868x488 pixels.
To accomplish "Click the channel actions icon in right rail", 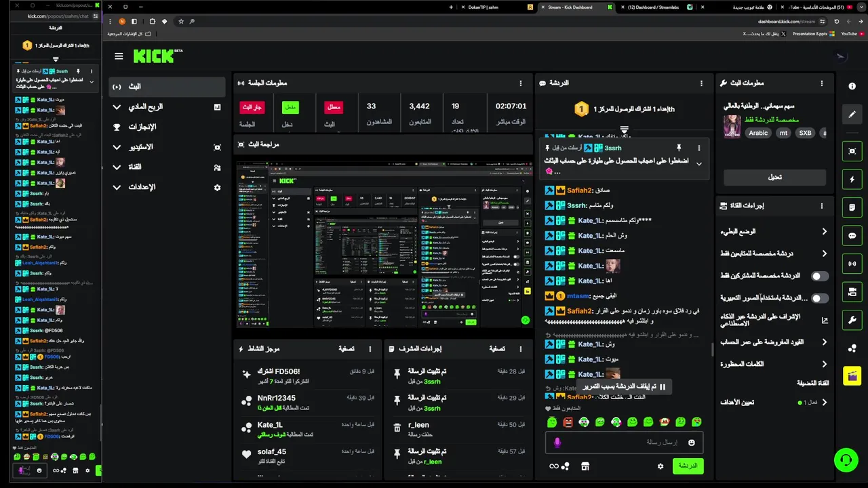I will (x=852, y=291).
